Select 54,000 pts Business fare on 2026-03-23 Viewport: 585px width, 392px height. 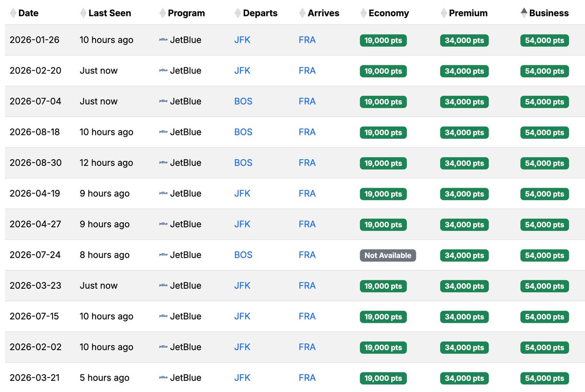(544, 286)
